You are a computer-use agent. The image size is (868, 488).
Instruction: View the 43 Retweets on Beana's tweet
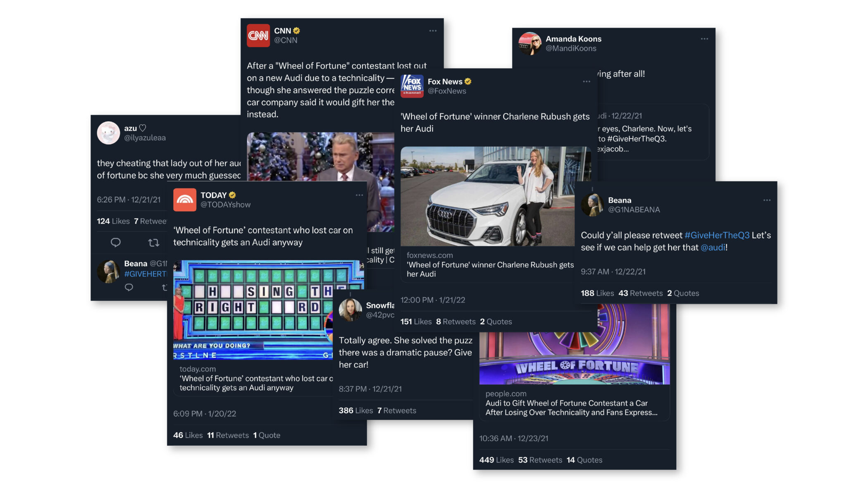[x=640, y=293]
